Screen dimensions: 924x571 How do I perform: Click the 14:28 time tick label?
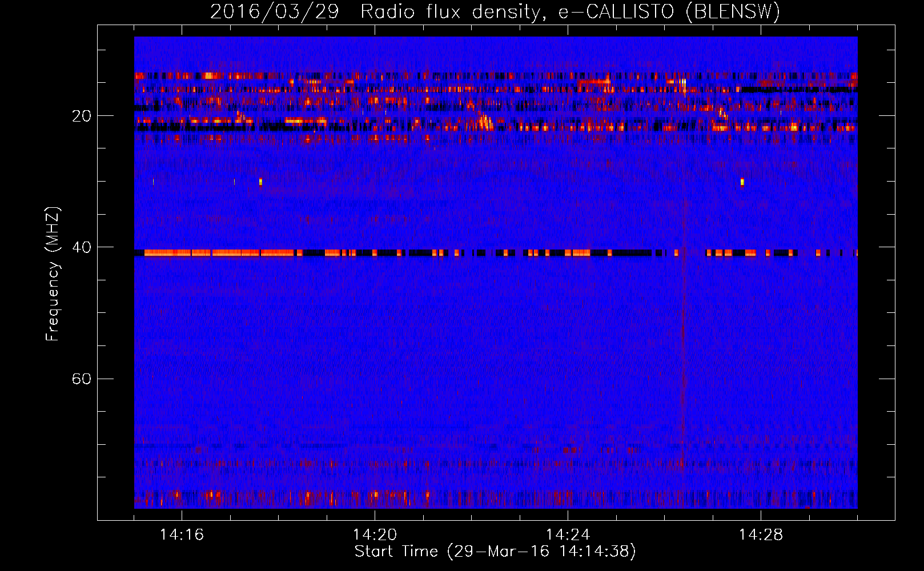coord(761,534)
